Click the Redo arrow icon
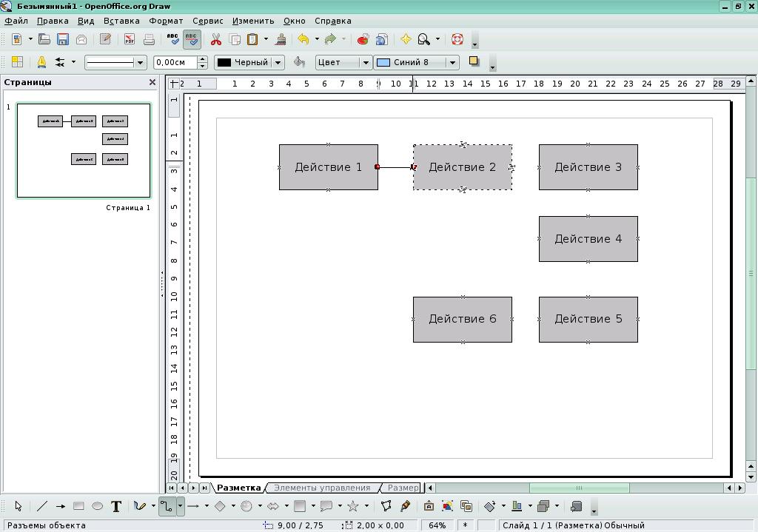758x532 pixels. 331,39
